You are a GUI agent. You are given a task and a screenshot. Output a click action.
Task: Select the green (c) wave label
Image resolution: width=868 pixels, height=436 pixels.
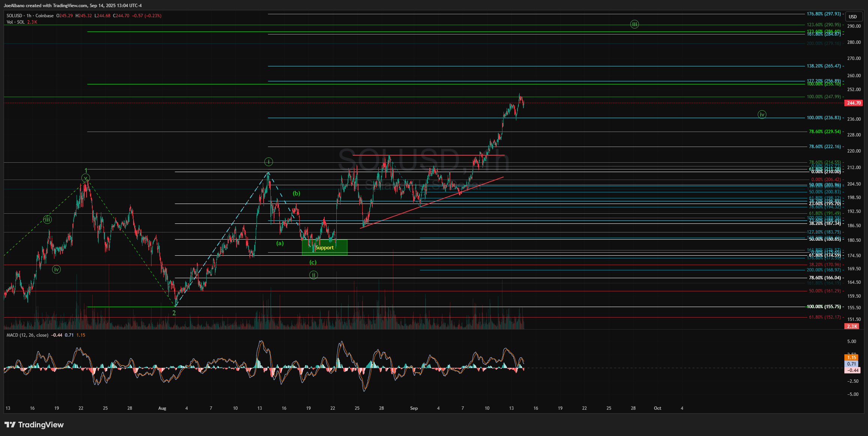(x=313, y=262)
